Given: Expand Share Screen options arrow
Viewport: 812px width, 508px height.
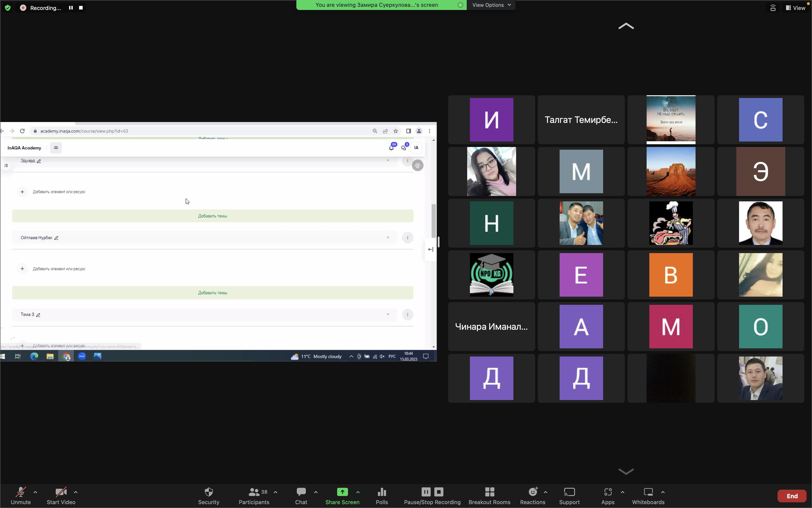Looking at the screenshot, I should [x=358, y=492].
